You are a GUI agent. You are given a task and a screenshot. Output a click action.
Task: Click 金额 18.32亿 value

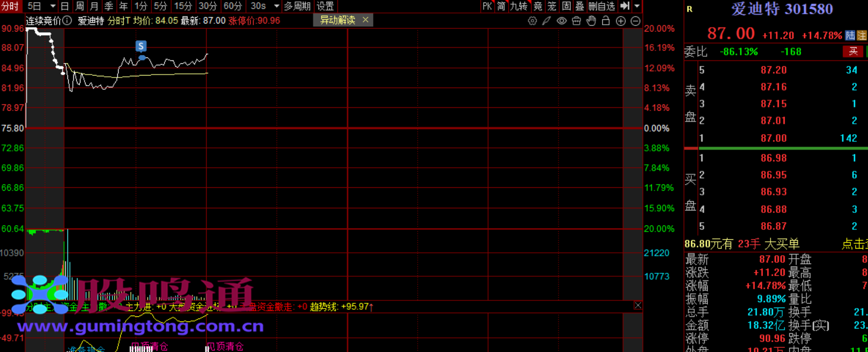click(x=766, y=325)
